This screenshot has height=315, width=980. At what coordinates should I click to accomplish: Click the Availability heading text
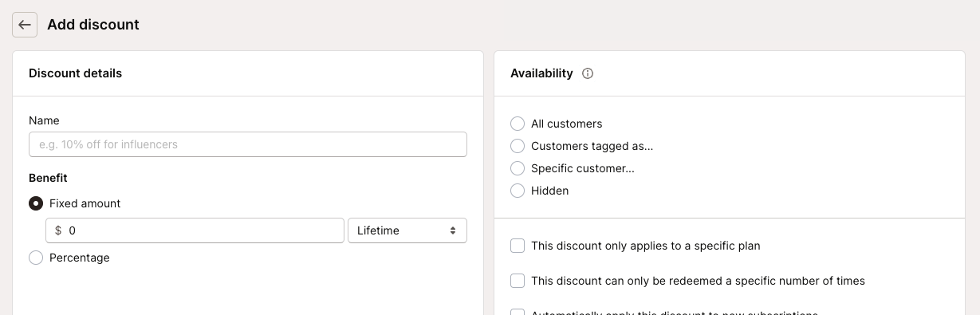coord(541,73)
